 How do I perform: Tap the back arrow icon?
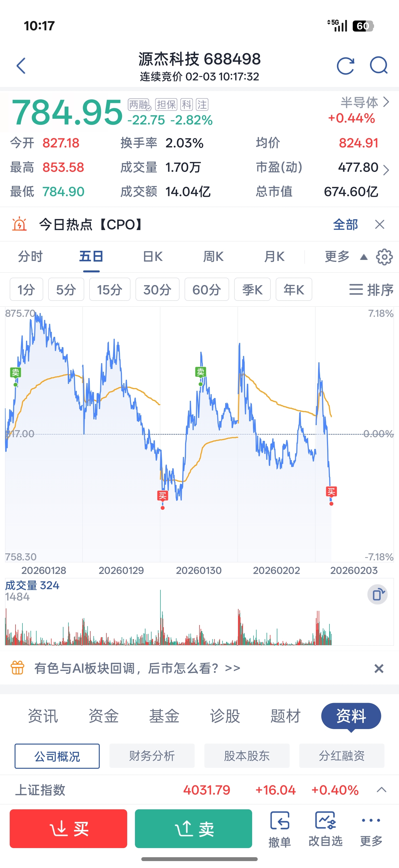click(x=21, y=65)
